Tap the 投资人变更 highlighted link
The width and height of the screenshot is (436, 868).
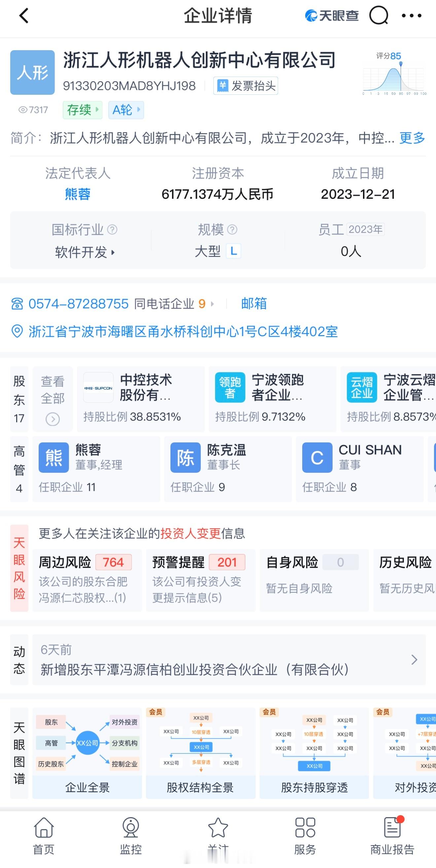(x=191, y=534)
